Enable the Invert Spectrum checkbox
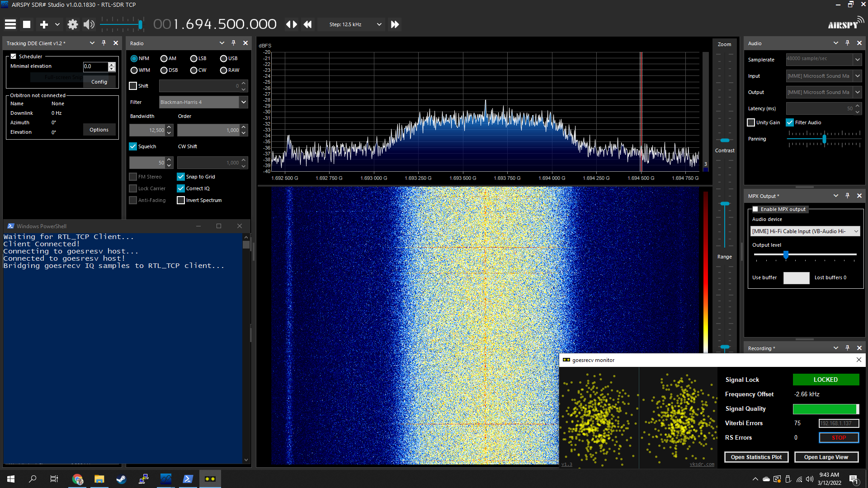This screenshot has width=868, height=488. pos(181,200)
